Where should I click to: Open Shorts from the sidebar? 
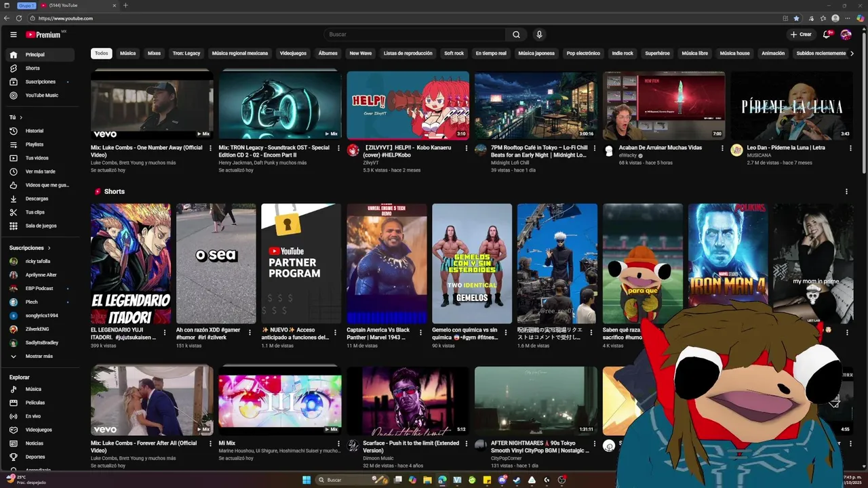(41, 68)
